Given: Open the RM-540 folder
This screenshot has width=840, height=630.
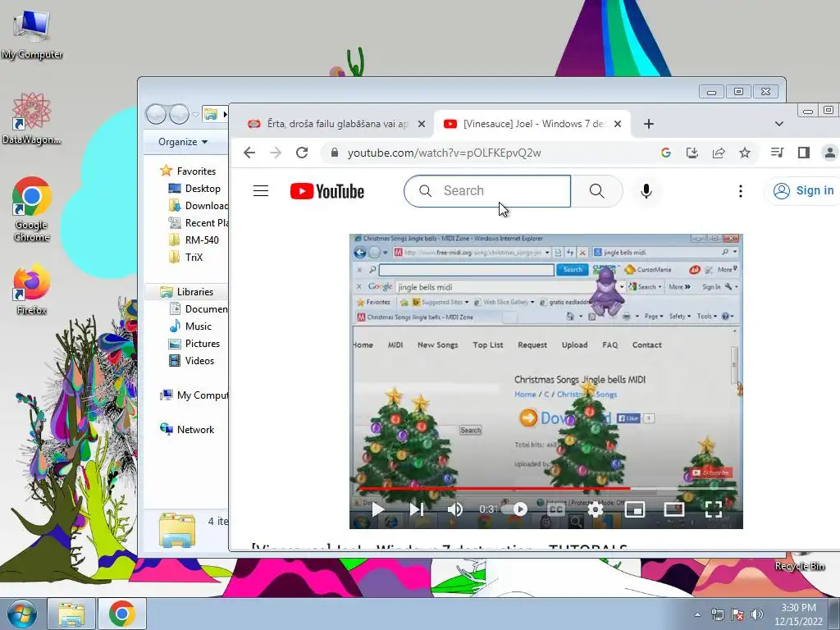Looking at the screenshot, I should (194, 240).
